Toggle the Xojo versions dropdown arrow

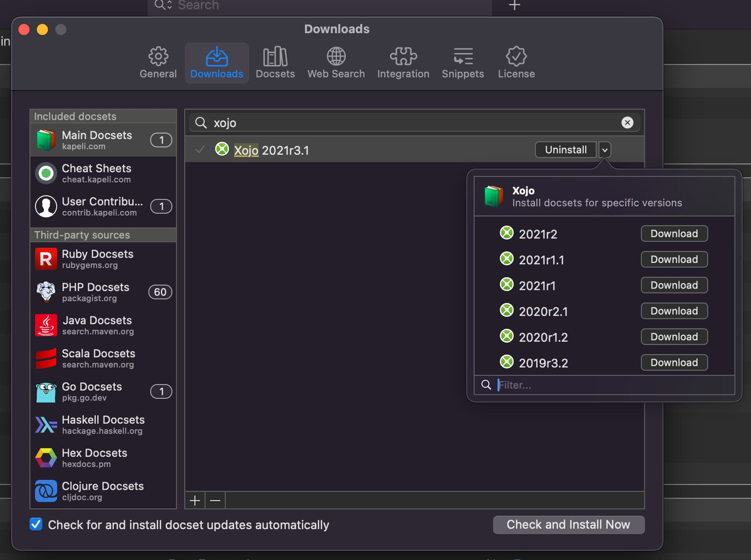click(605, 150)
